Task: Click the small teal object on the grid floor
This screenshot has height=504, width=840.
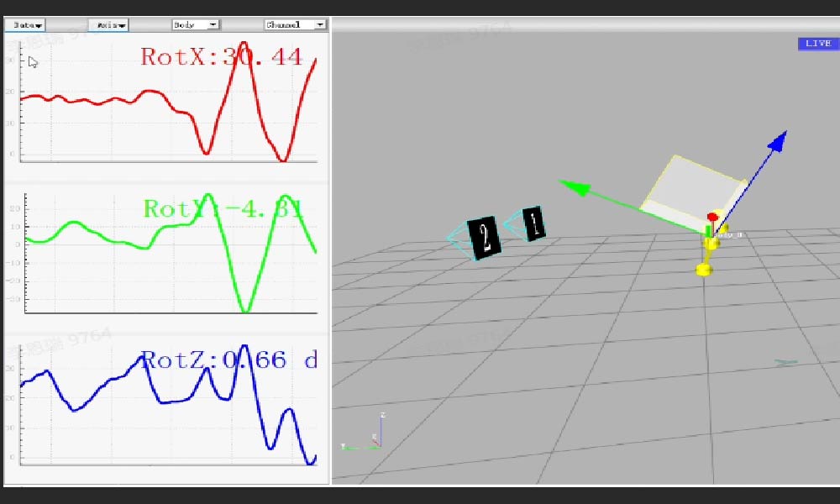Action: 785,363
